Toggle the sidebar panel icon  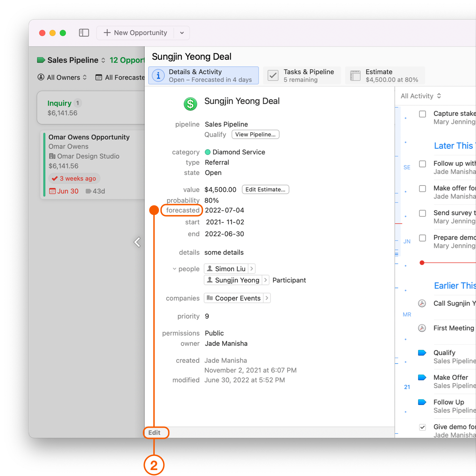point(84,33)
